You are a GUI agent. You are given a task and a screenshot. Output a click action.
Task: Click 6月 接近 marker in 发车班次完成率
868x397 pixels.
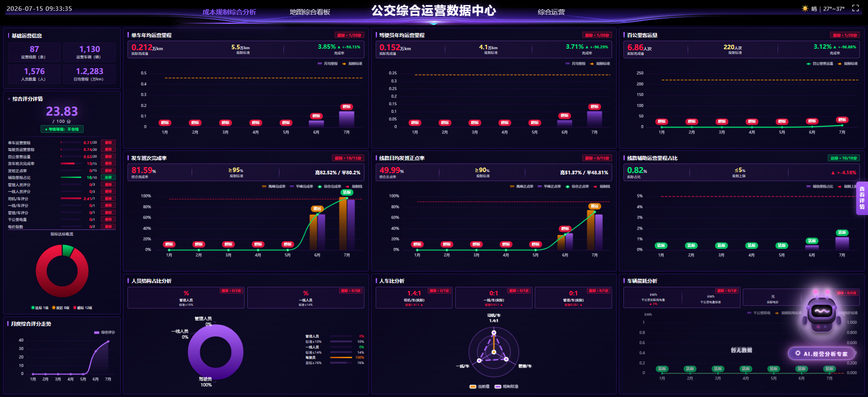click(317, 209)
